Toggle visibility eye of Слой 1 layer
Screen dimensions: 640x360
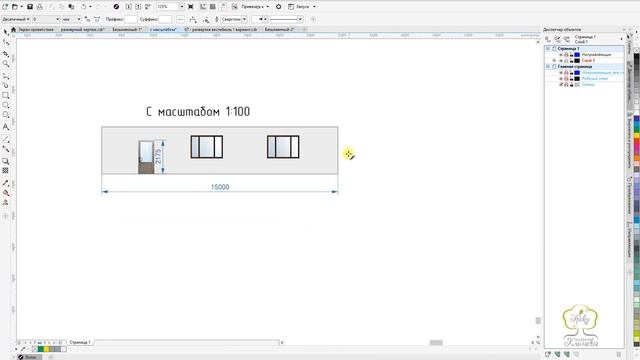(561, 60)
